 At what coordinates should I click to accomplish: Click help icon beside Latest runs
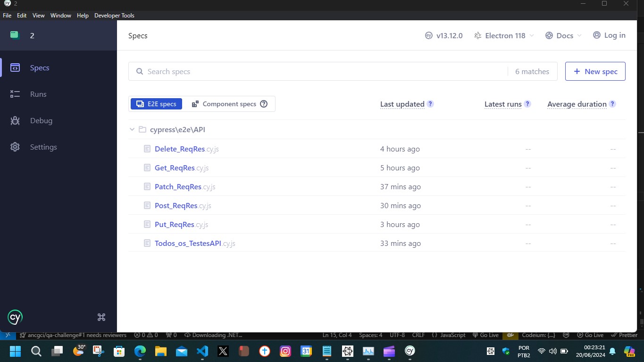527,104
